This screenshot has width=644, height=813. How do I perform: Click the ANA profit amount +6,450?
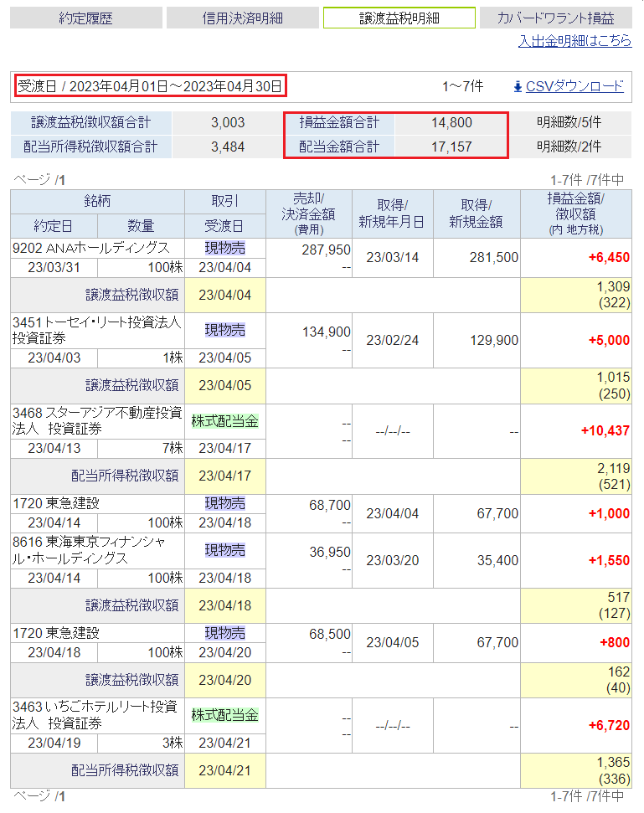609,258
